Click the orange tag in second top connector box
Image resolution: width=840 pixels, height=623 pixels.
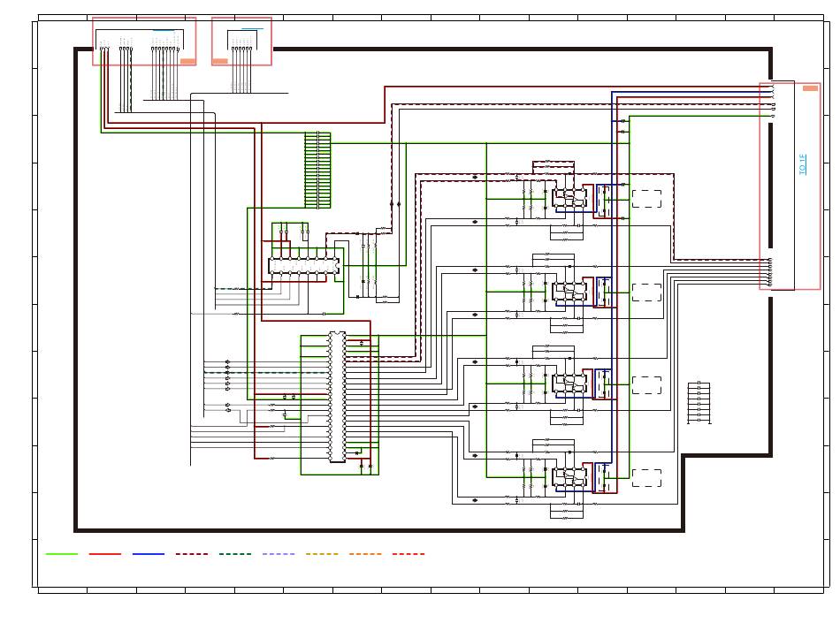[x=220, y=62]
